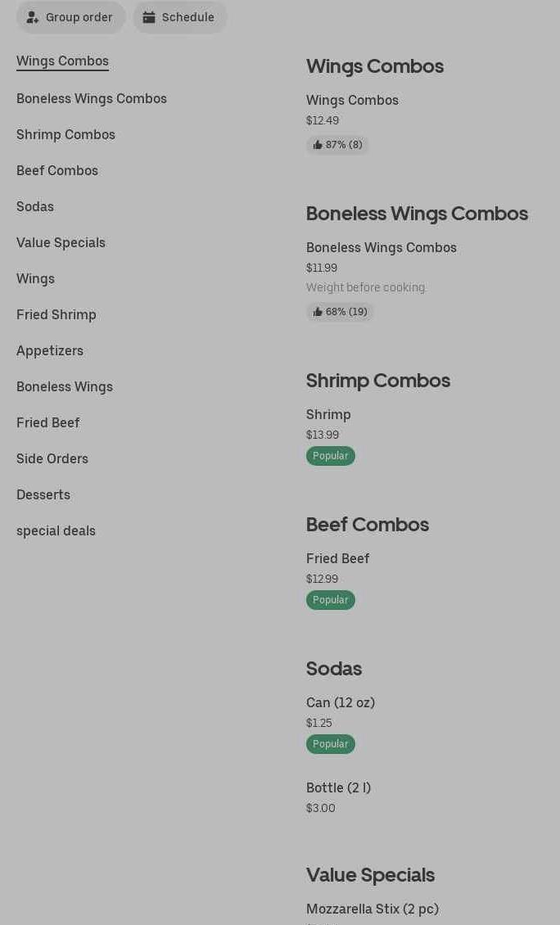The height and width of the screenshot is (925, 560).
Task: Jump to Boneless Wings Combos category
Action: coord(92,98)
